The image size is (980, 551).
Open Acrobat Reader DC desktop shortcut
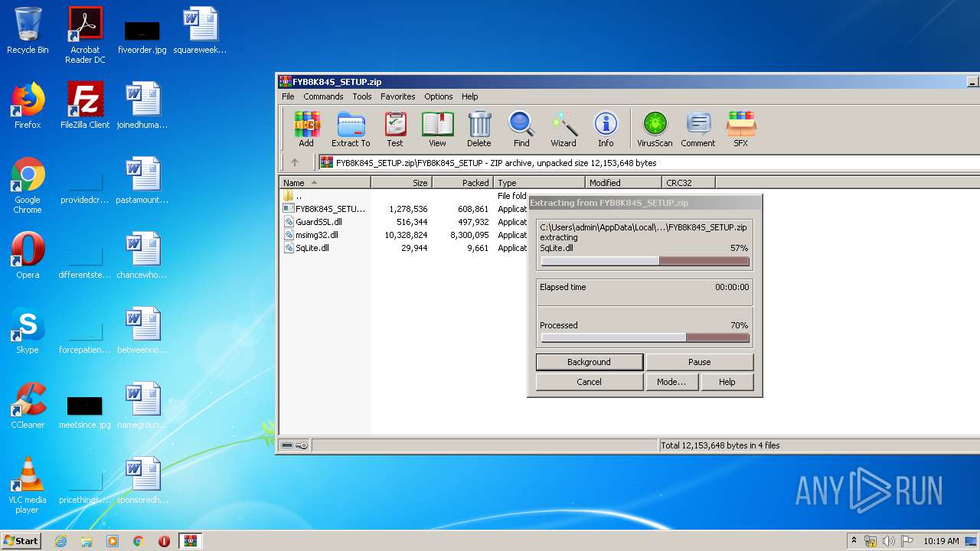coord(85,35)
